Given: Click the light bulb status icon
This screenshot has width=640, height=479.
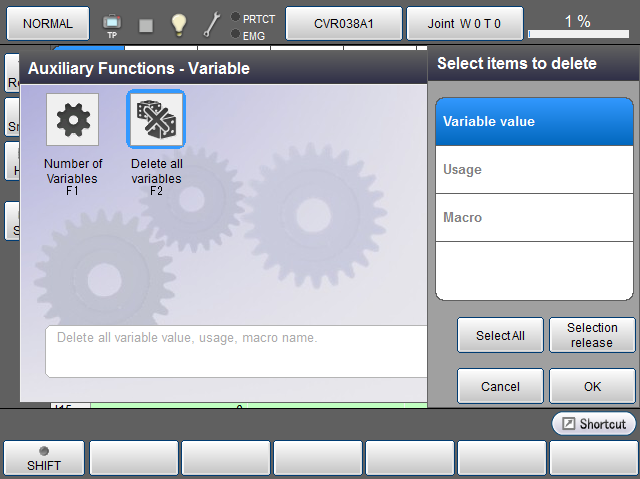Looking at the screenshot, I should 178,24.
